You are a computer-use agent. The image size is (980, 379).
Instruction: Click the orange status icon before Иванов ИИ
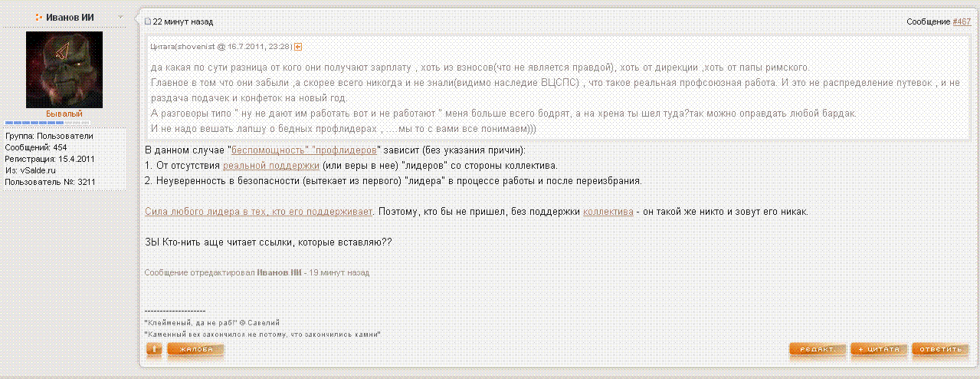[x=38, y=17]
